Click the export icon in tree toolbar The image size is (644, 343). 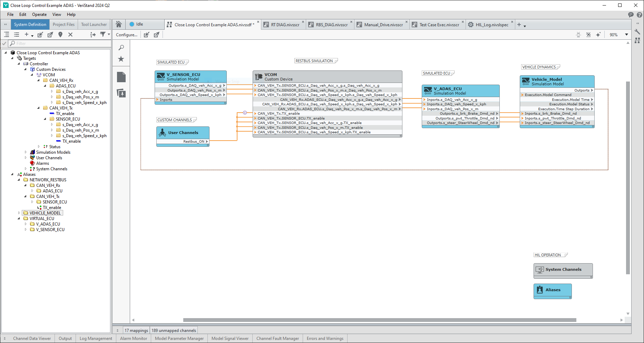[x=50, y=35]
